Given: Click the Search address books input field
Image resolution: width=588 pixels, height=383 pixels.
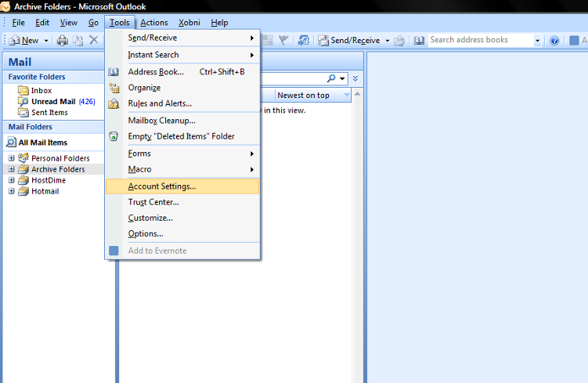Looking at the screenshot, I should pyautogui.click(x=481, y=40).
